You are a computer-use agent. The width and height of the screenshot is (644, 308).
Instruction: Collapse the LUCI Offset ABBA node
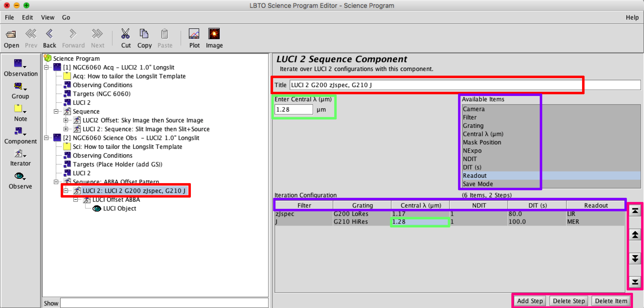(76, 199)
